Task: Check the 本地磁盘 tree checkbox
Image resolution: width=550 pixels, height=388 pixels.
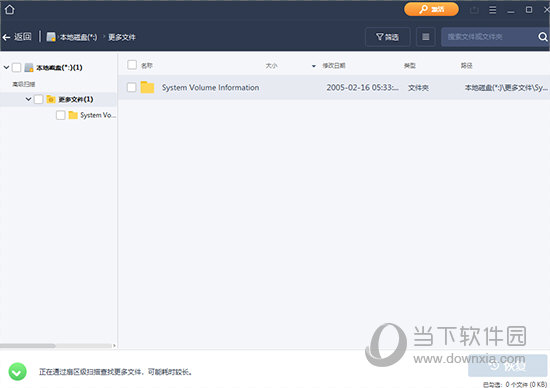Action: click(16, 67)
